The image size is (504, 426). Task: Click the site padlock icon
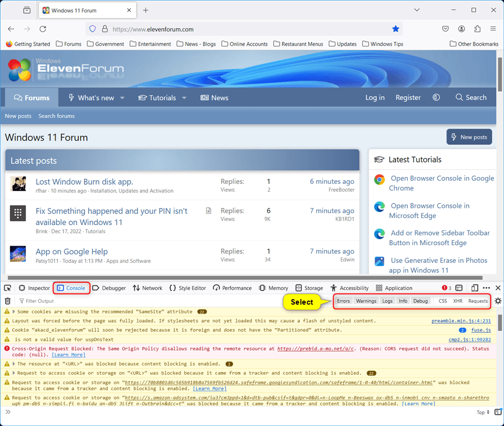pyautogui.click(x=105, y=29)
